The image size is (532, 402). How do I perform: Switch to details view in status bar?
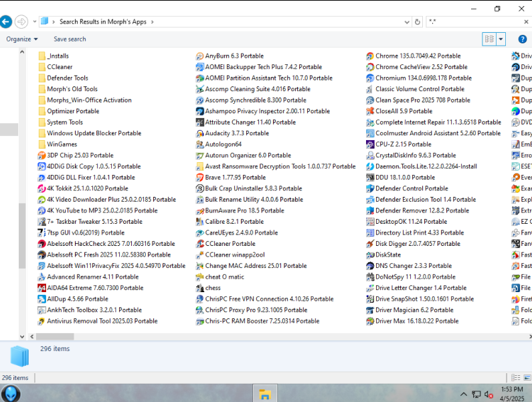[515, 377]
